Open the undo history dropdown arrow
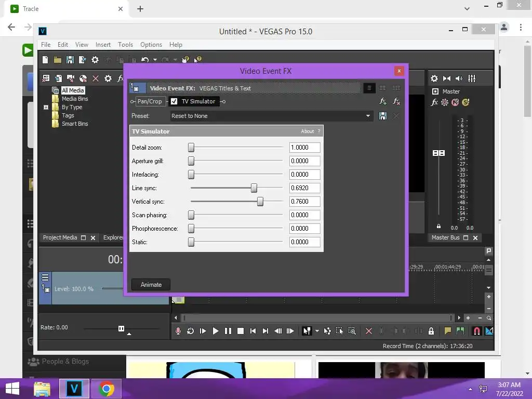This screenshot has height=399, width=532. click(155, 60)
